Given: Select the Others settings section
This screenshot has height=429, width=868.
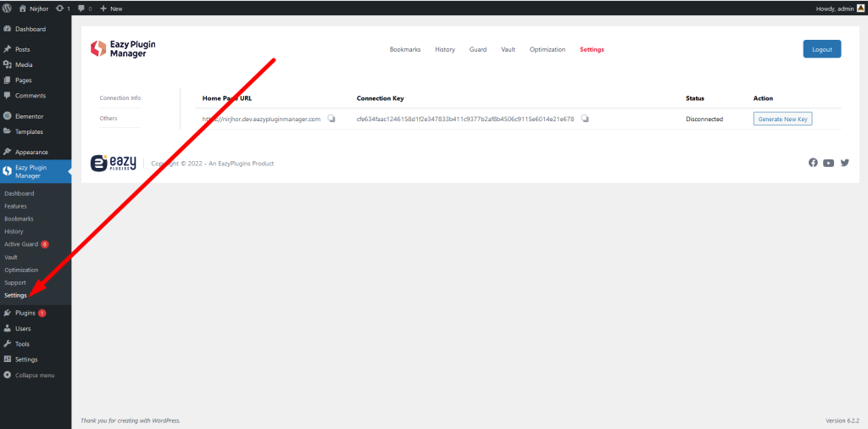Looking at the screenshot, I should tap(108, 119).
